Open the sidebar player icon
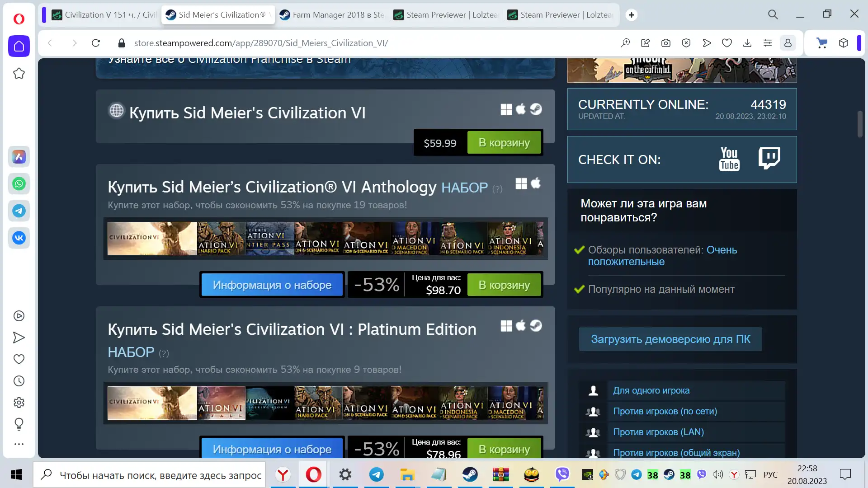 pyautogui.click(x=19, y=316)
